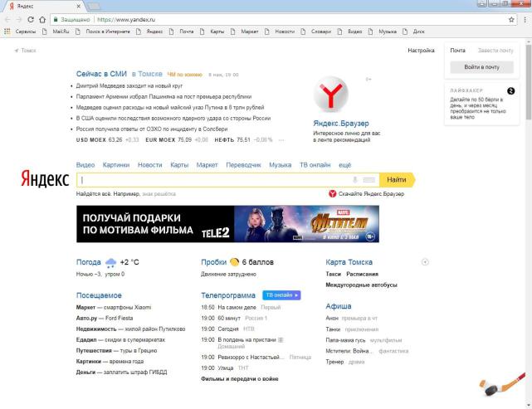Screen dimensions: 532x409
Task: Click the weather cloud icon
Action: click(110, 262)
